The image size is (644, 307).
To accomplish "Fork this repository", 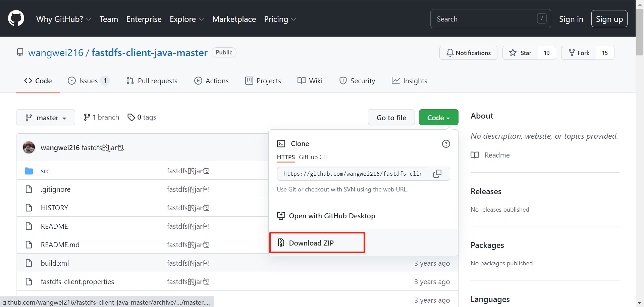I will coord(579,53).
